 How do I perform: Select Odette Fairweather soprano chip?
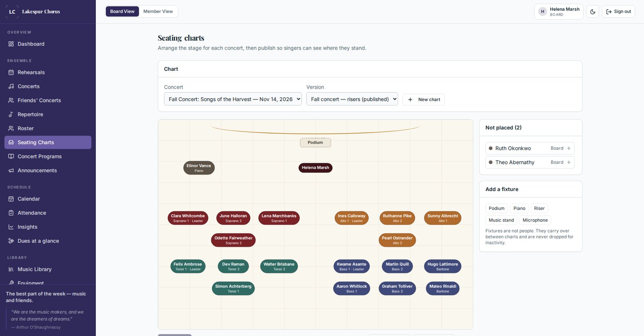click(233, 240)
